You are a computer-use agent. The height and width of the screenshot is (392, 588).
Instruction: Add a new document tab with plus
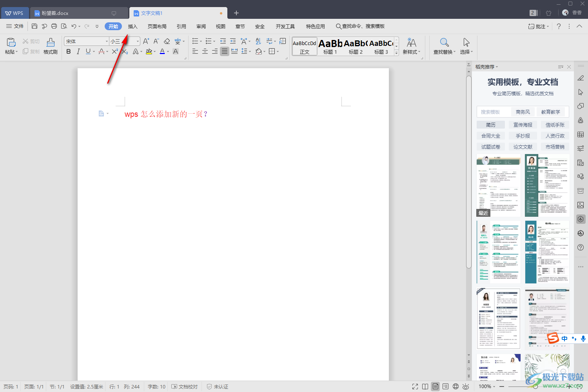(x=236, y=13)
